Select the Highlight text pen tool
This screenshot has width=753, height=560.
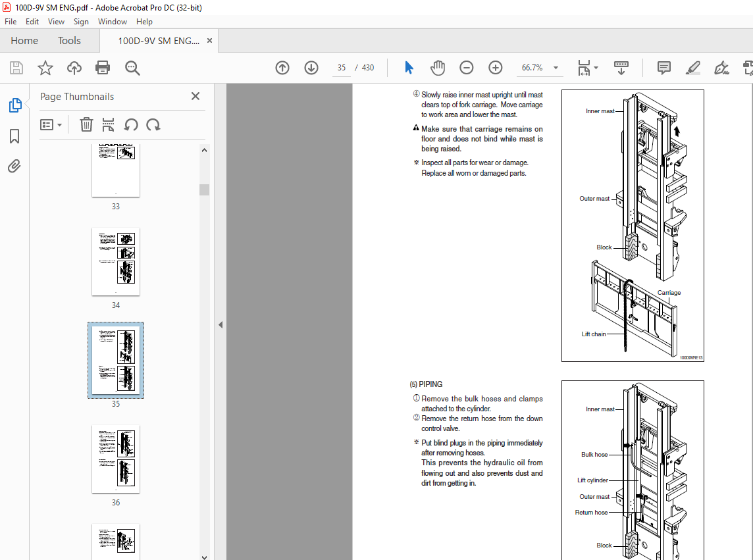692,68
